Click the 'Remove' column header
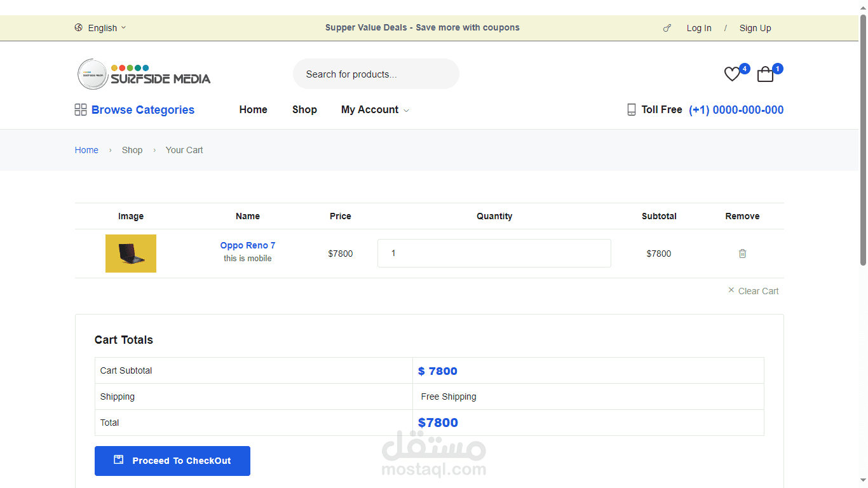This screenshot has width=868, height=488. point(742,216)
